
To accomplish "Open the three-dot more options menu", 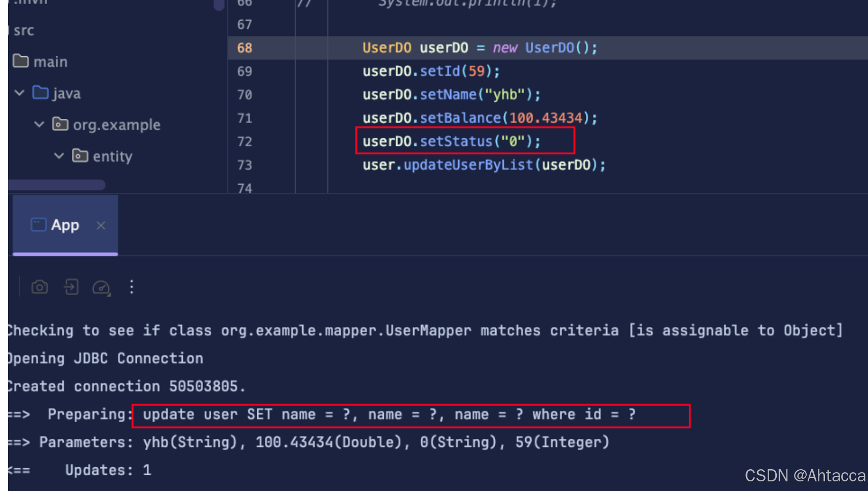I will (132, 287).
